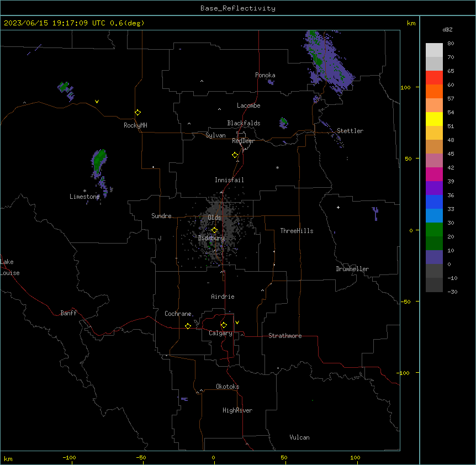Viewport: 476px width, 465px height.
Task: Click the green 20-30 dBZ legend swatch
Action: point(434,230)
